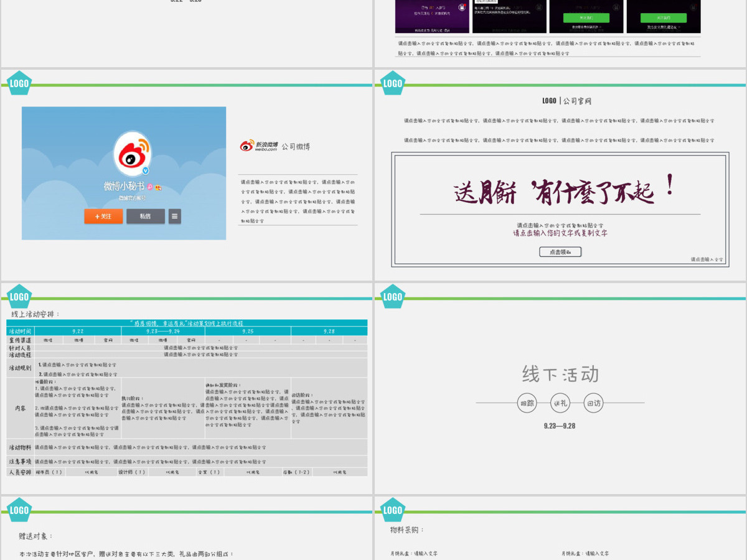Click the 活动规则 row label
The height and width of the screenshot is (560, 747).
(x=21, y=368)
